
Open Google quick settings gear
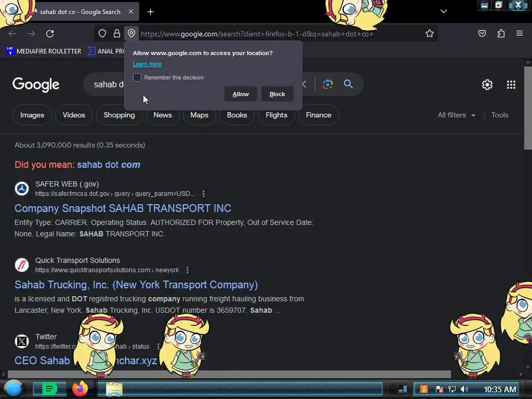pyautogui.click(x=487, y=85)
